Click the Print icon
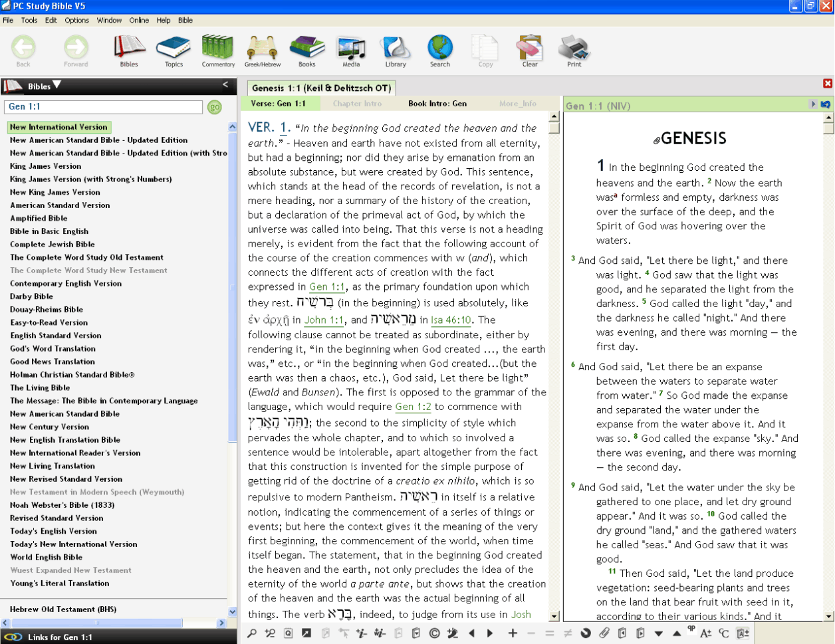The width and height of the screenshot is (835, 644). click(574, 51)
